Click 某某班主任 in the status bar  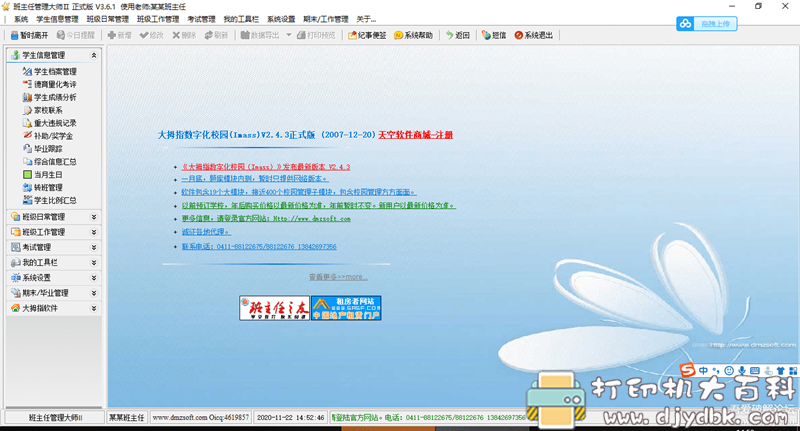[x=127, y=417]
